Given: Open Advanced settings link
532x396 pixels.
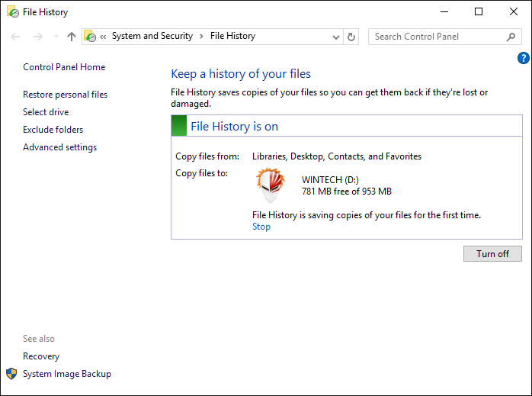Looking at the screenshot, I should point(59,147).
